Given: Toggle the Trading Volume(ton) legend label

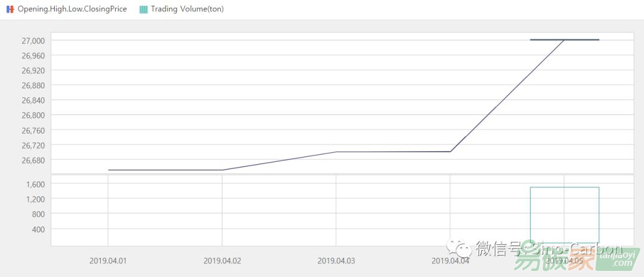Looking at the screenshot, I should (187, 10).
